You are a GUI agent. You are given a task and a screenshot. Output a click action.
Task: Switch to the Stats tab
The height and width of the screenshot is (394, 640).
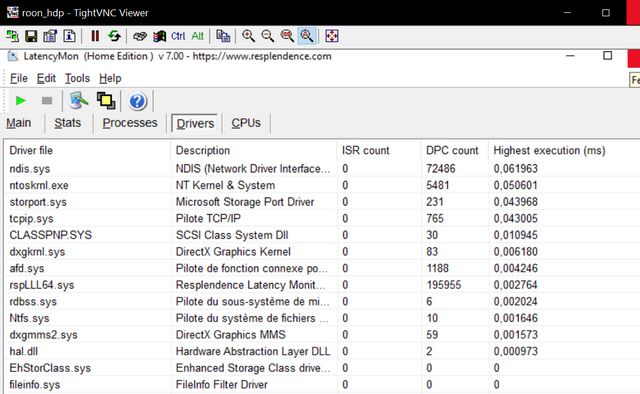[68, 123]
